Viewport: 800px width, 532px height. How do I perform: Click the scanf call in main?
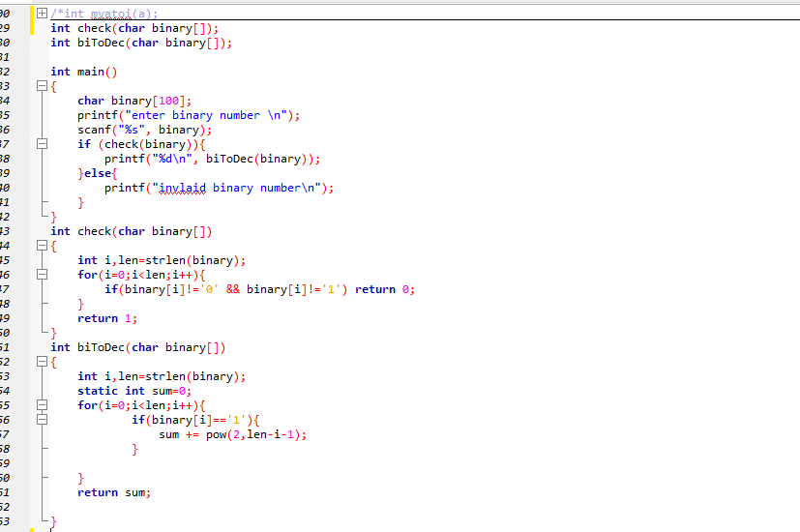pos(95,130)
